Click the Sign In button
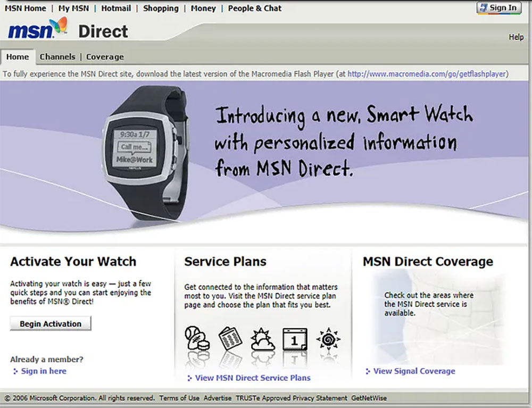The image size is (532, 408). (499, 8)
